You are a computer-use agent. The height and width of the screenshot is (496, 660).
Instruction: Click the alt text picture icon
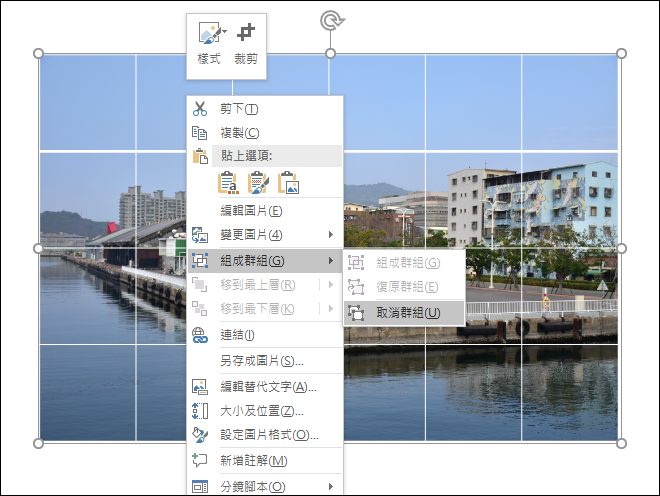[x=200, y=387]
